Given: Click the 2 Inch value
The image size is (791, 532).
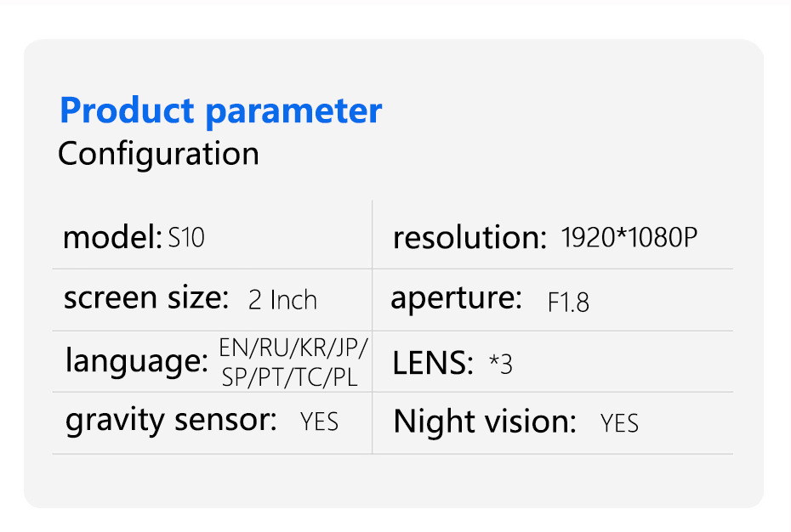Looking at the screenshot, I should point(282,300).
